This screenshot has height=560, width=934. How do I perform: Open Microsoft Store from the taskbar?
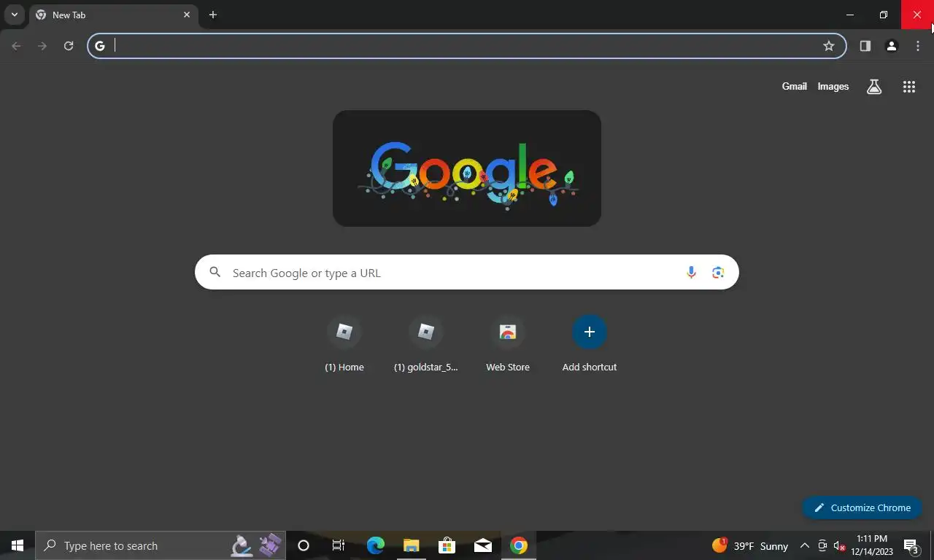point(447,545)
